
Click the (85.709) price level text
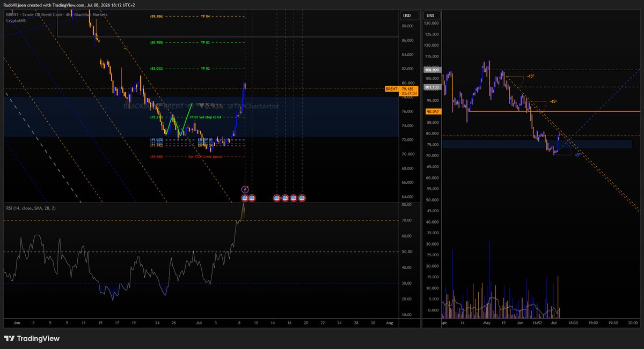pos(157,42)
